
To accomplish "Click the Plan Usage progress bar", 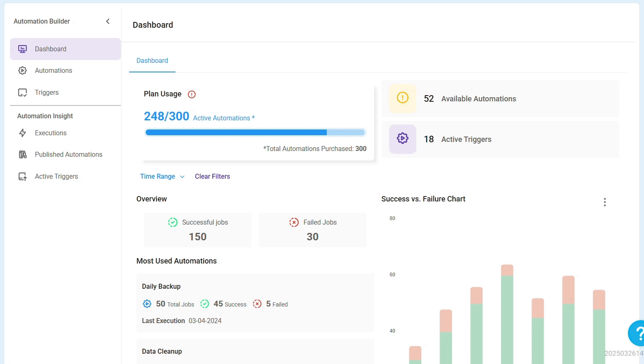I will [255, 132].
